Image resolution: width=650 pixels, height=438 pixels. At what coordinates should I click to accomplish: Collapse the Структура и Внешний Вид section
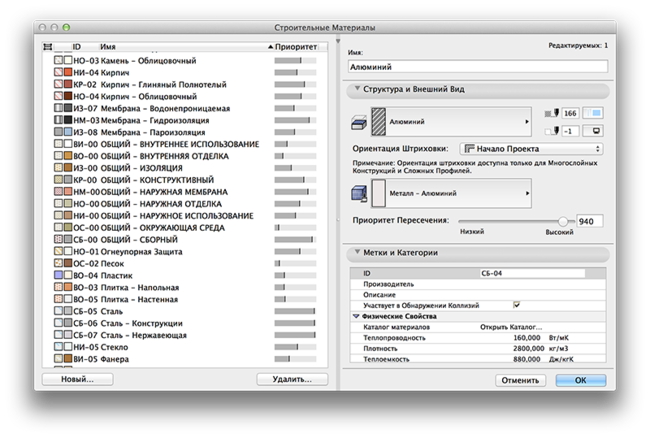tap(357, 89)
